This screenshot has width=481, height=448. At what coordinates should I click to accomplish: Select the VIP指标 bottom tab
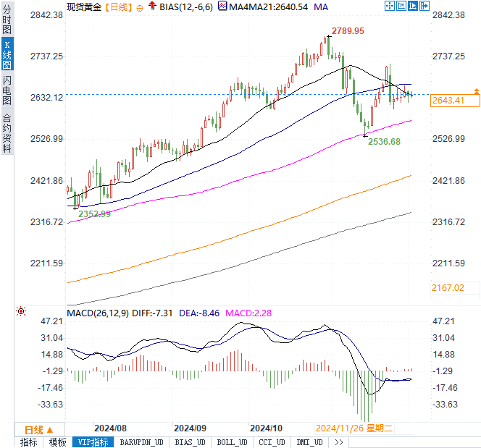click(92, 442)
